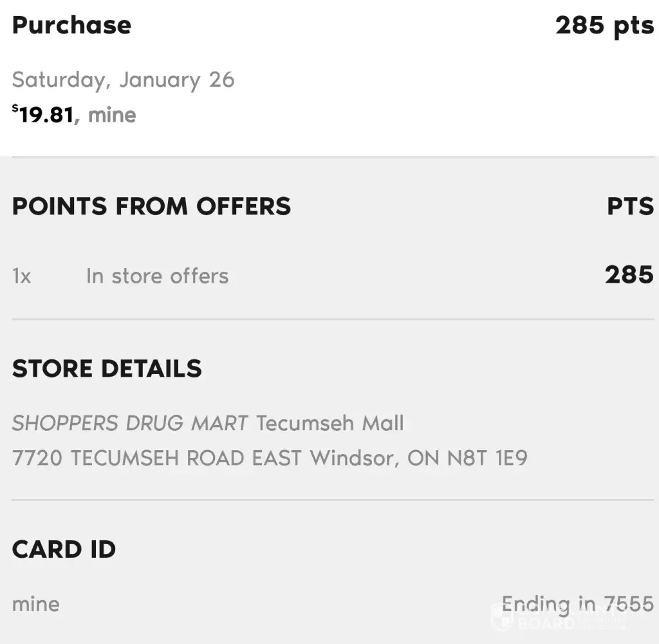Click the 7720 TECUMSEH ROAD EAST street address

coord(157,458)
